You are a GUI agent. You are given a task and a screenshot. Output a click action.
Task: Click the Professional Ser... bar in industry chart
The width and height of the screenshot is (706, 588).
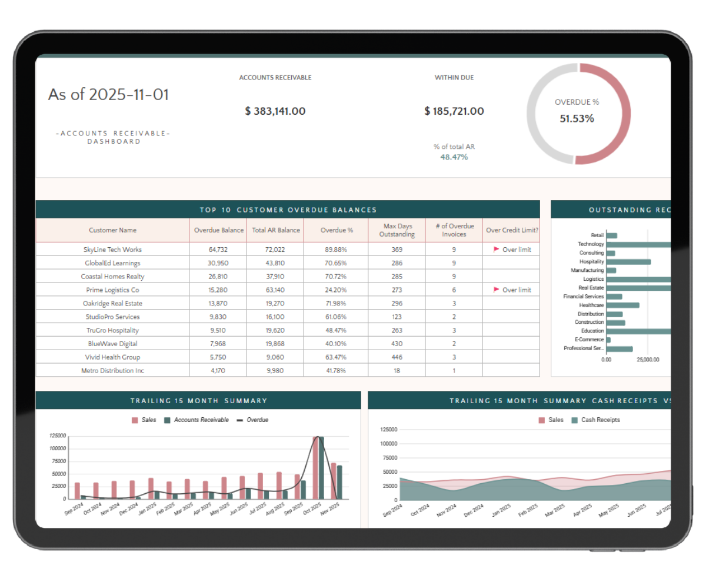pyautogui.click(x=620, y=348)
